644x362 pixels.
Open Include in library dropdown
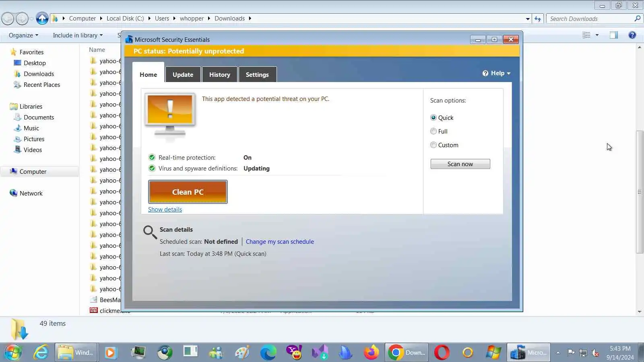pos(78,35)
